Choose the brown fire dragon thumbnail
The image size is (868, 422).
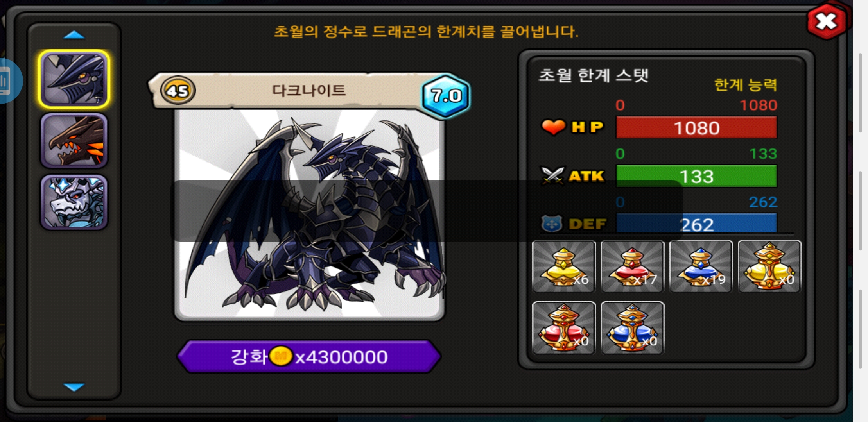74,141
